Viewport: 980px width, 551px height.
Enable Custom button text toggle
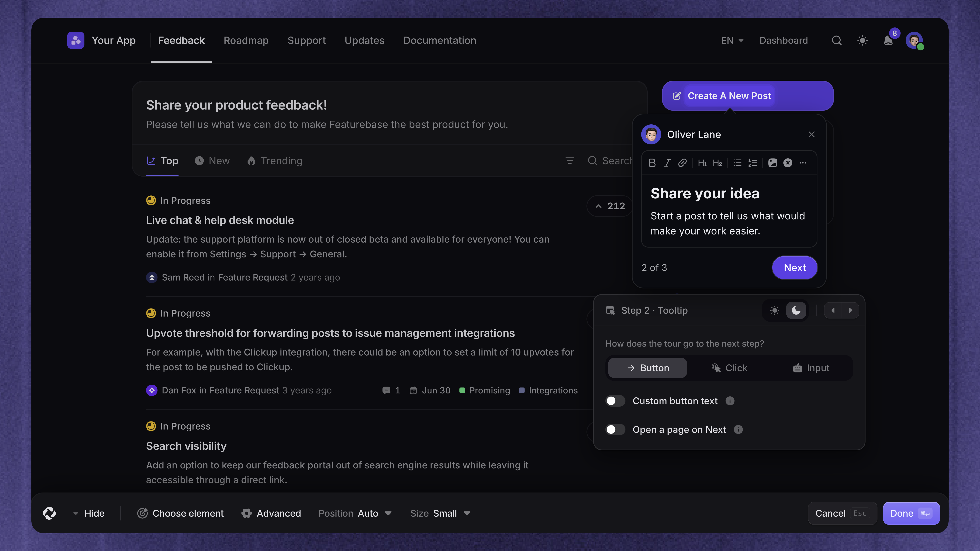pyautogui.click(x=615, y=401)
